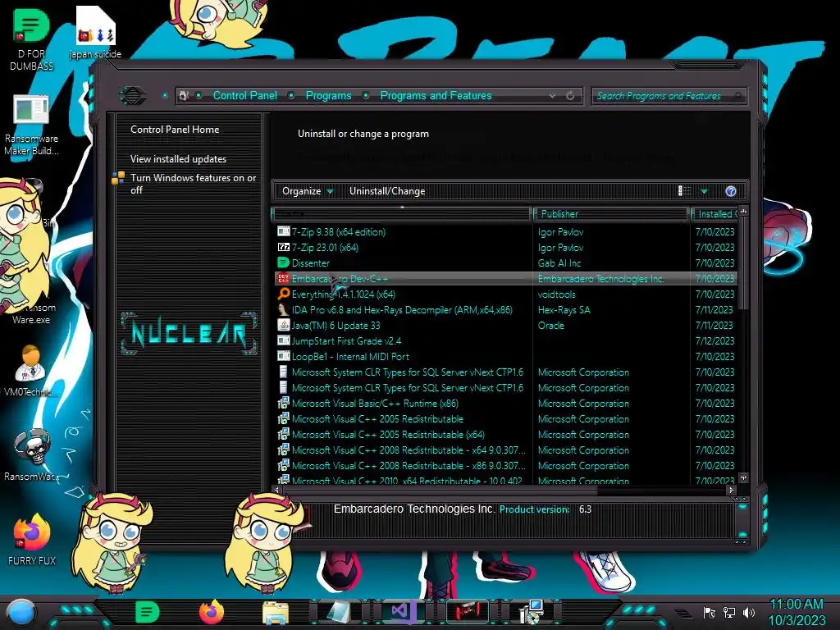Screen dimensions: 840x630
Task: Click the voidtools publisher cell
Action: click(557, 294)
